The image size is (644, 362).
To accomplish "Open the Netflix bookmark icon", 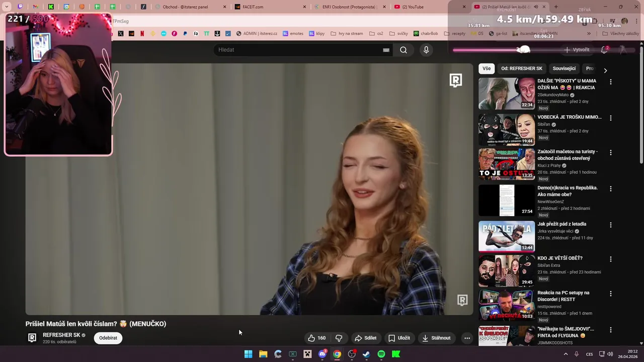I will point(142,34).
